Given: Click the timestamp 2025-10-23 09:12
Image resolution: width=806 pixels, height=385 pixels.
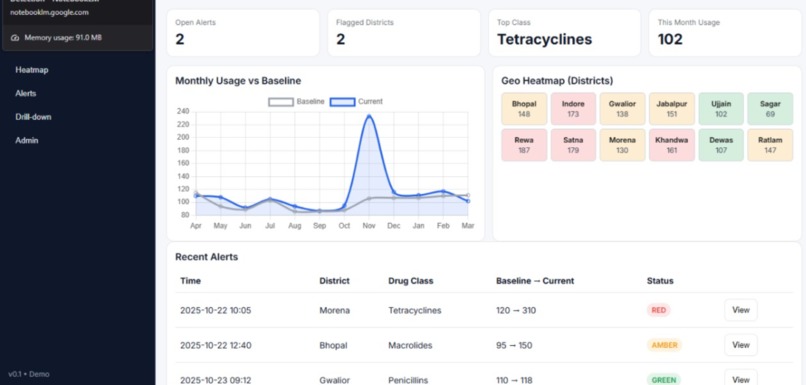Looking at the screenshot, I should 215,380.
